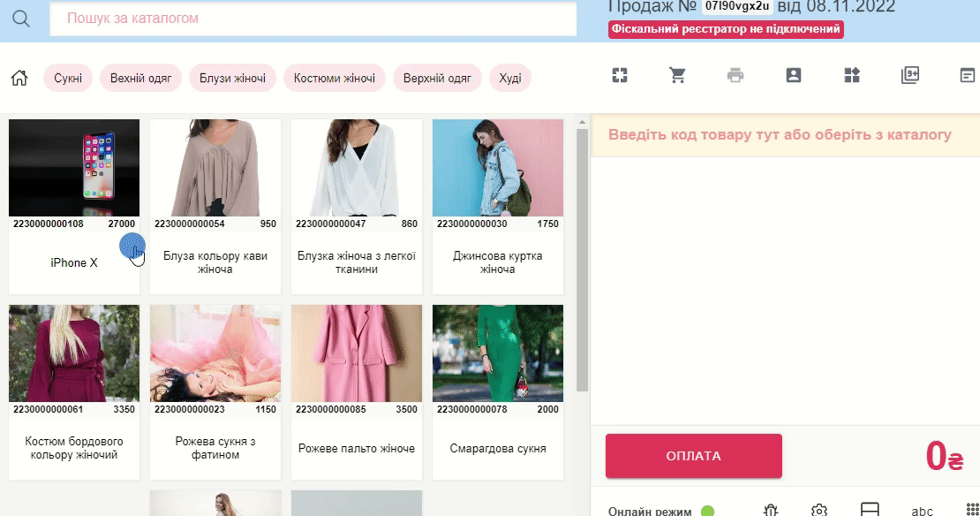Click the ОПЛАТА payment button
The image size is (980, 516).
(694, 456)
